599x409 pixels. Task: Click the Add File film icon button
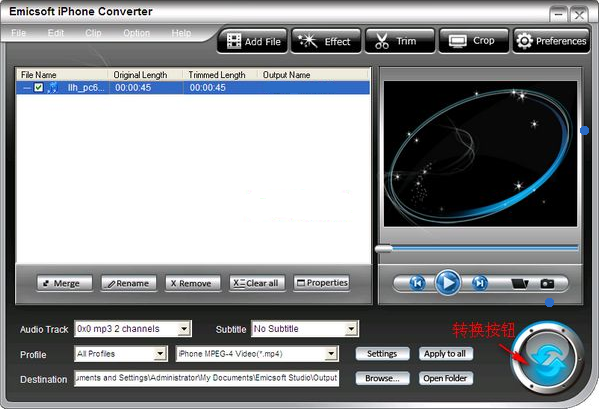pyautogui.click(x=252, y=41)
